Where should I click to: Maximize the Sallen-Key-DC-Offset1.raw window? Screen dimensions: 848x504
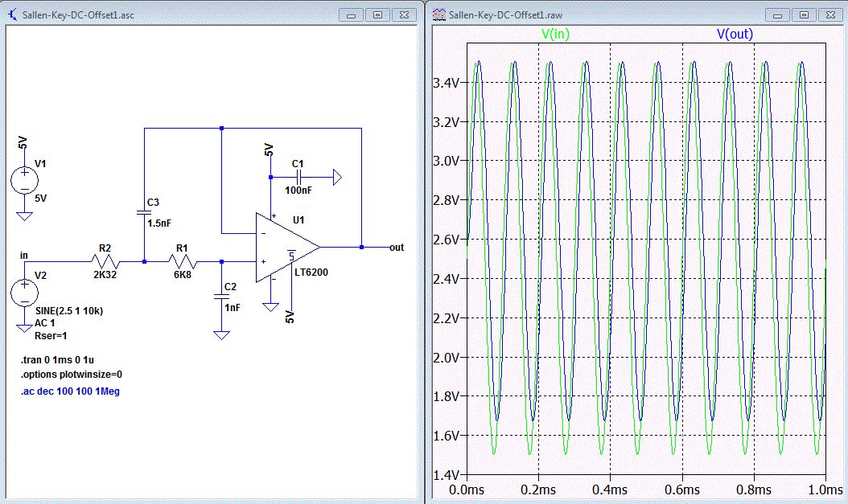click(804, 15)
